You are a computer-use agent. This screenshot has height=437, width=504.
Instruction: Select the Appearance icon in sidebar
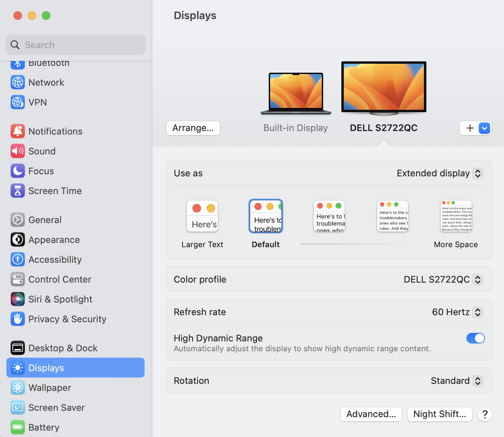click(x=18, y=239)
